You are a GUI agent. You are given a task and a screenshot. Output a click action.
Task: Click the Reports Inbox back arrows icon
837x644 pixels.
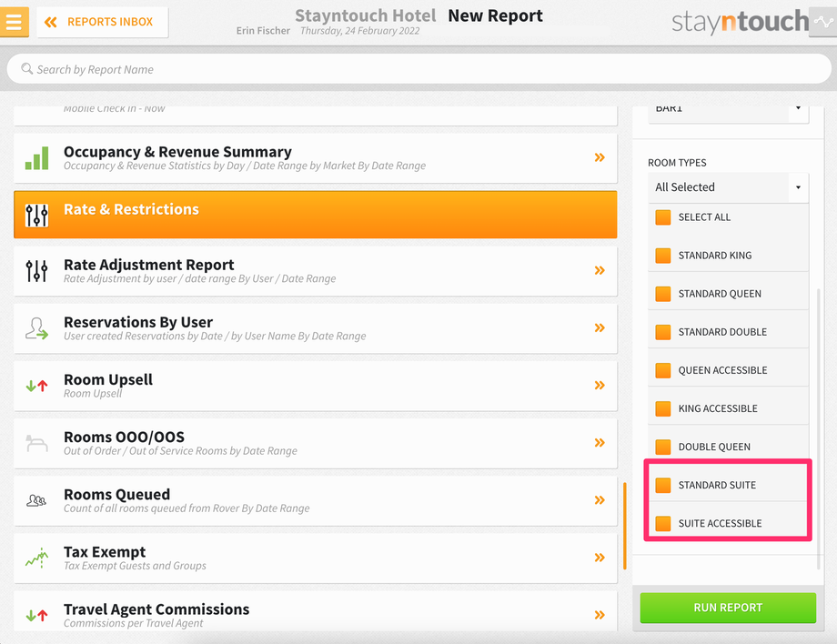51,22
